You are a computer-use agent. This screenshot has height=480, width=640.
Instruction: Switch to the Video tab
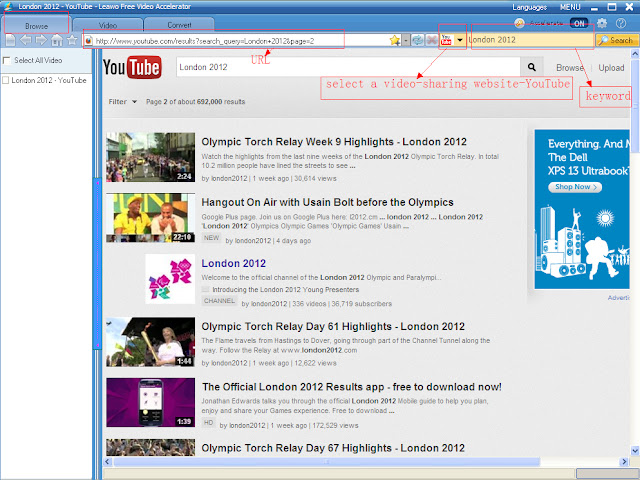point(108,25)
